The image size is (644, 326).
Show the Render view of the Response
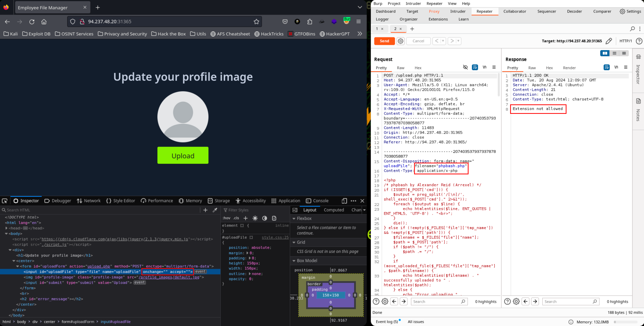pyautogui.click(x=569, y=68)
